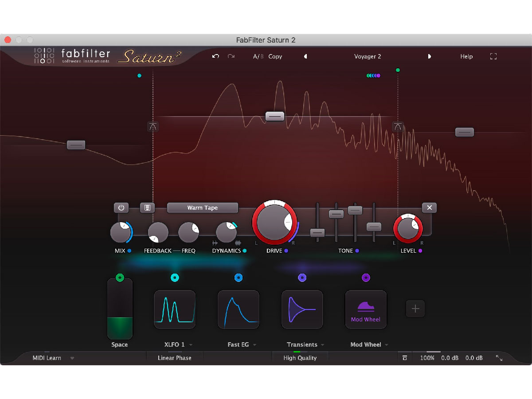Open the Transients follower display
Viewport: 532px width, 399px height.
[302, 309]
